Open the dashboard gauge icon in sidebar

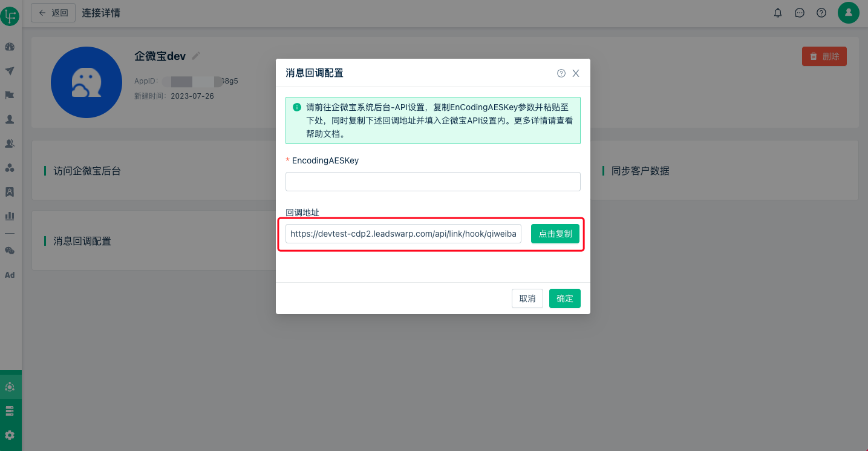click(10, 47)
